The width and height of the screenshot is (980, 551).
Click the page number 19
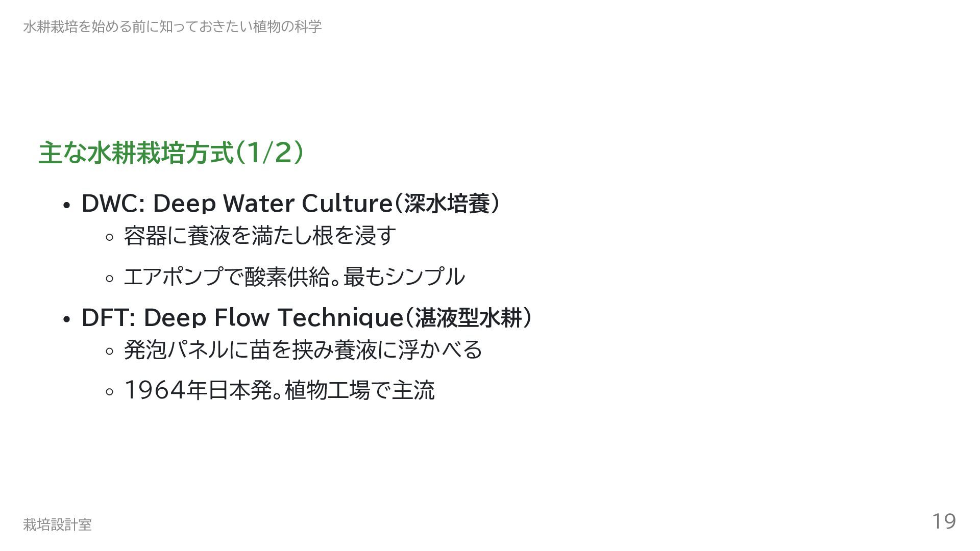944,521
